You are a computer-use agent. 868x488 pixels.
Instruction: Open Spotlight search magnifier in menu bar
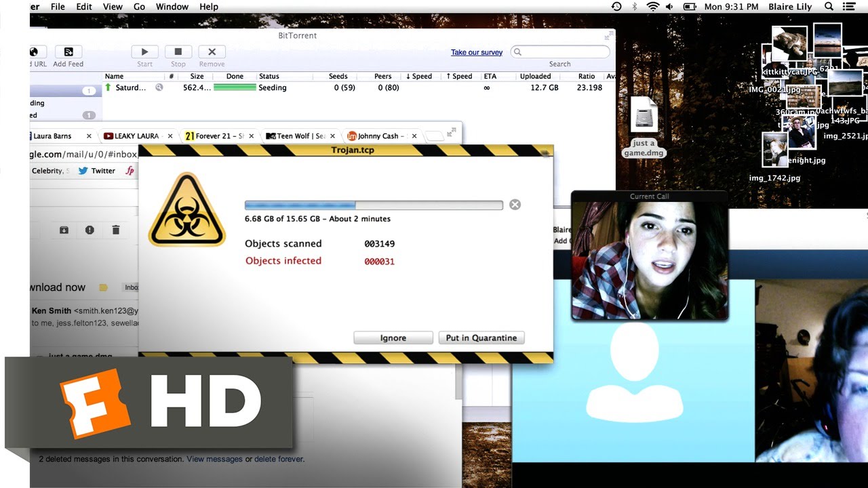[829, 6]
